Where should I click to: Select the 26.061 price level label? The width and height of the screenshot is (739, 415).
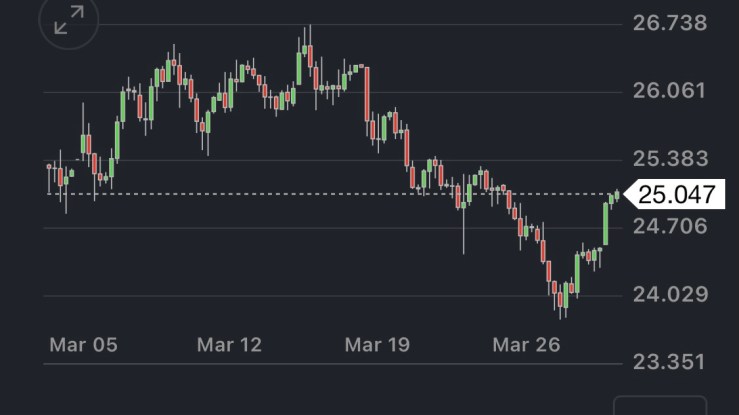coord(670,91)
